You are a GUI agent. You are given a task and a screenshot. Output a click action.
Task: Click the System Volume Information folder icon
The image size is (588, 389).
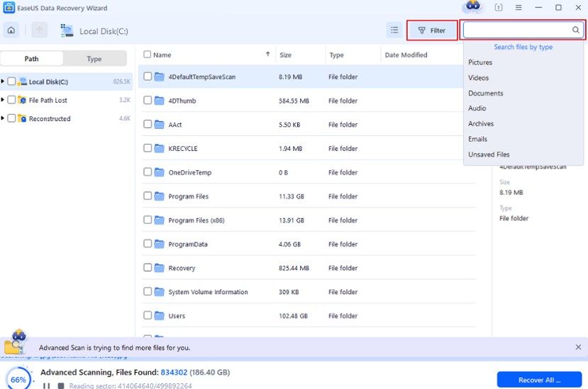click(x=160, y=292)
